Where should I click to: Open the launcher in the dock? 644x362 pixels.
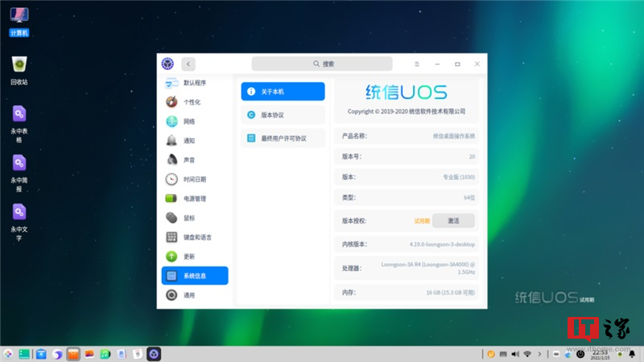tap(8, 354)
